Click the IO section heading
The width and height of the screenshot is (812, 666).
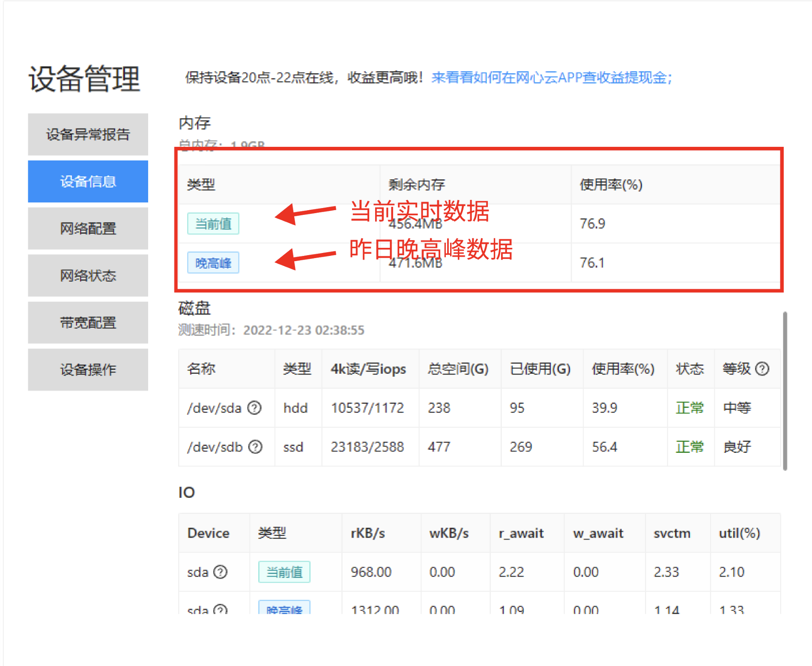(186, 492)
